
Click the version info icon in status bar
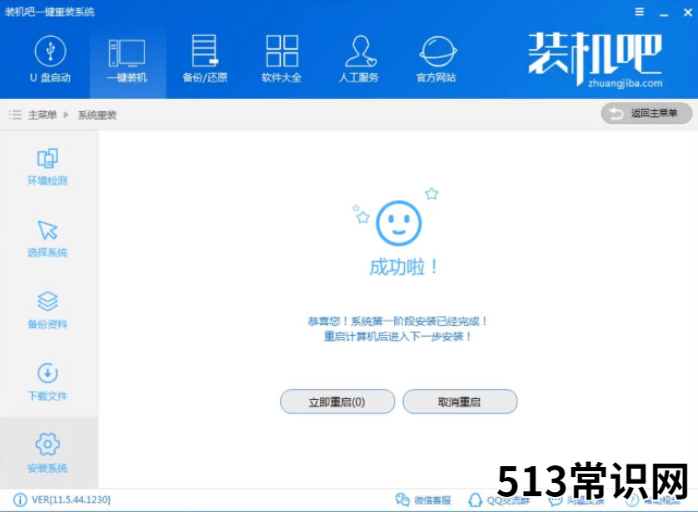pyautogui.click(x=20, y=500)
